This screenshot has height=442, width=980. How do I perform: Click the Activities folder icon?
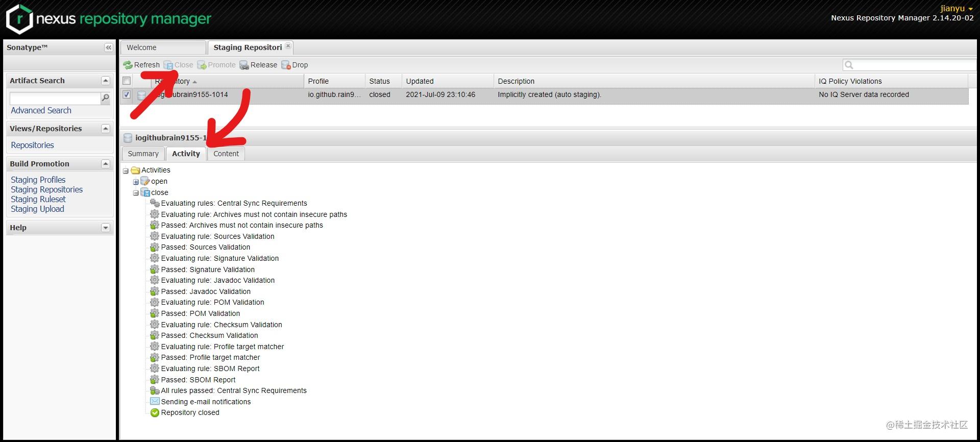click(135, 170)
